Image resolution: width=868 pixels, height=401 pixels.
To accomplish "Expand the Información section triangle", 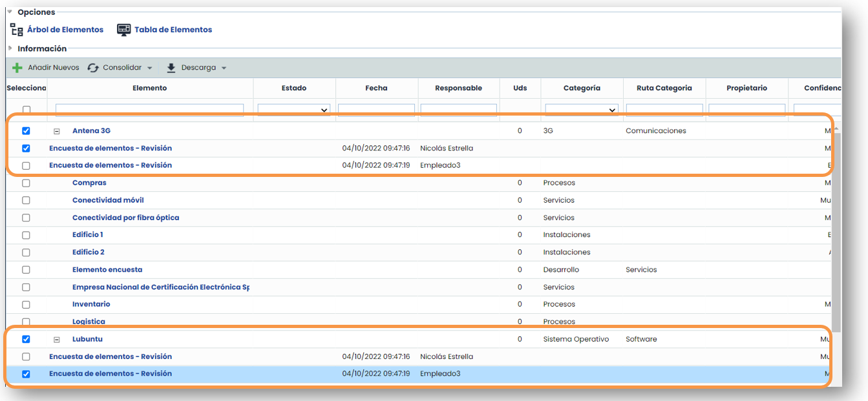I will (x=10, y=48).
